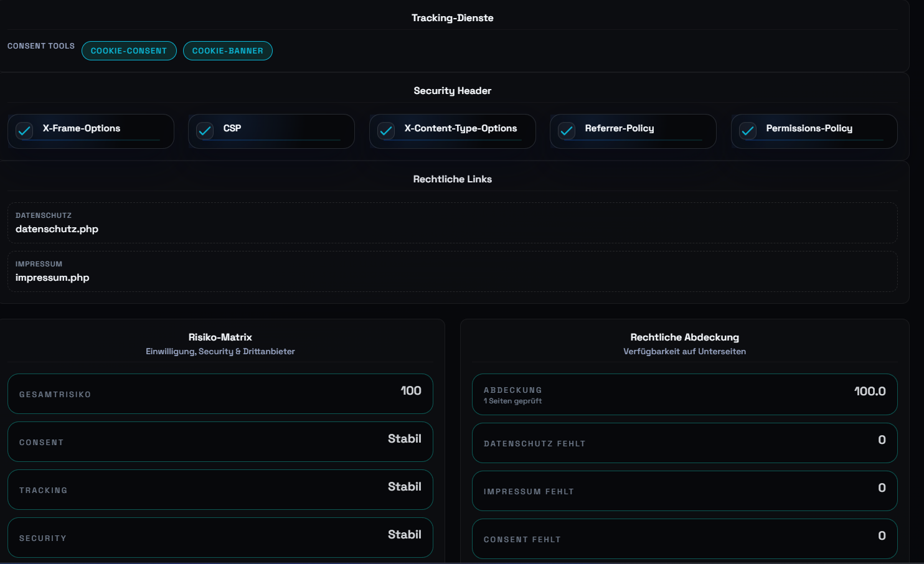Open the impressum.php link
The image size is (924, 564).
click(x=52, y=277)
